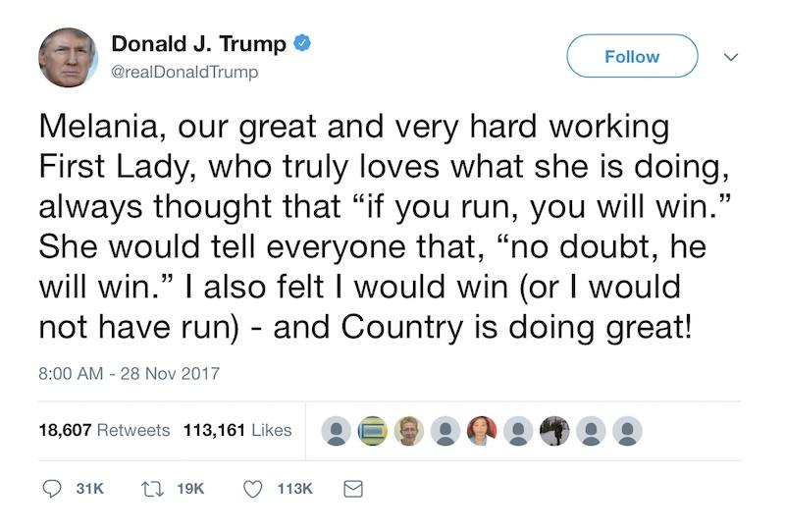Open the liker avatar with red background
The image size is (785, 532).
point(482,431)
